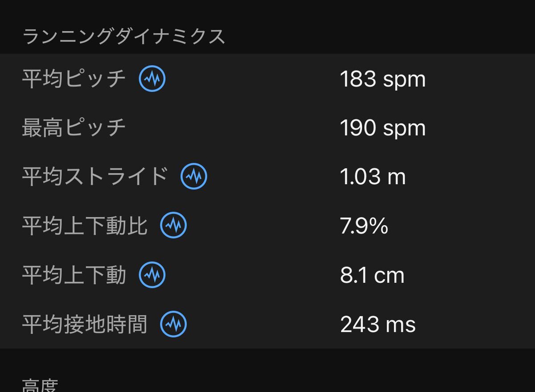Select the 243 ms contact time value

pos(378,325)
